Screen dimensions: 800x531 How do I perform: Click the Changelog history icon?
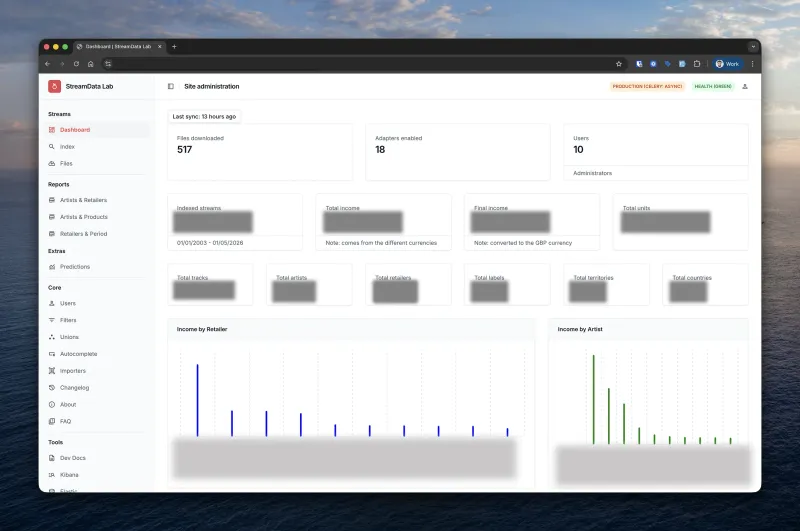pyautogui.click(x=52, y=388)
